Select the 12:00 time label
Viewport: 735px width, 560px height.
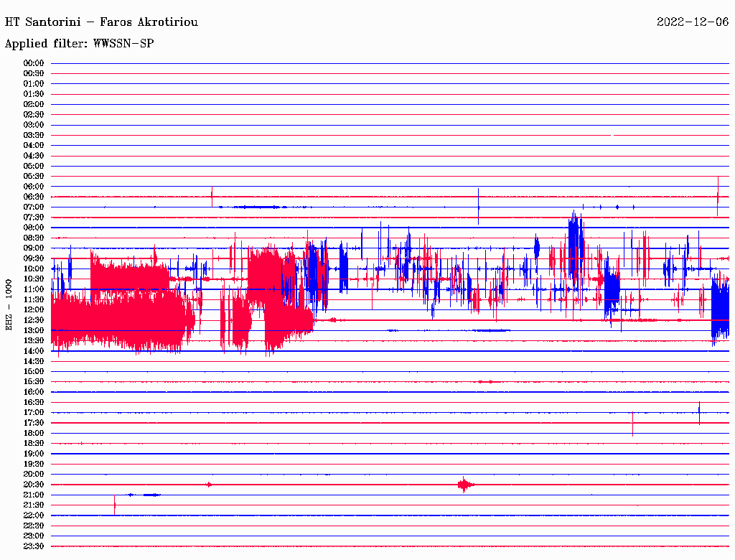click(x=33, y=310)
